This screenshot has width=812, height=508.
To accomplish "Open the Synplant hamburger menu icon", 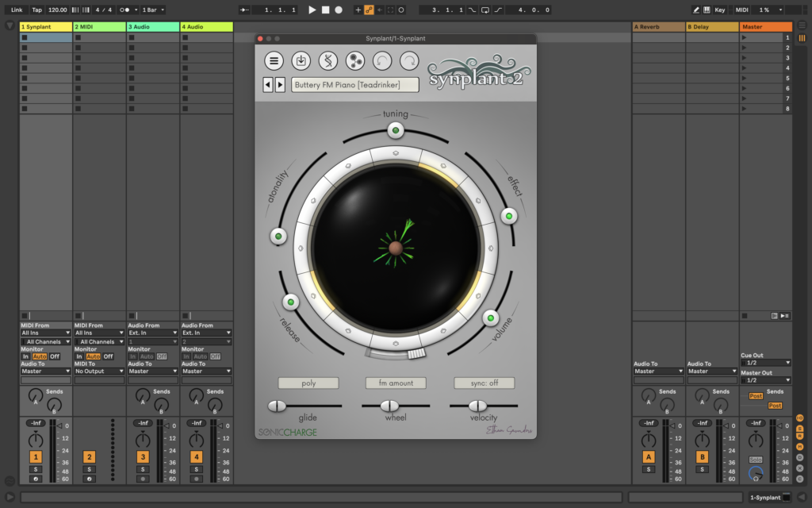I will (273, 61).
